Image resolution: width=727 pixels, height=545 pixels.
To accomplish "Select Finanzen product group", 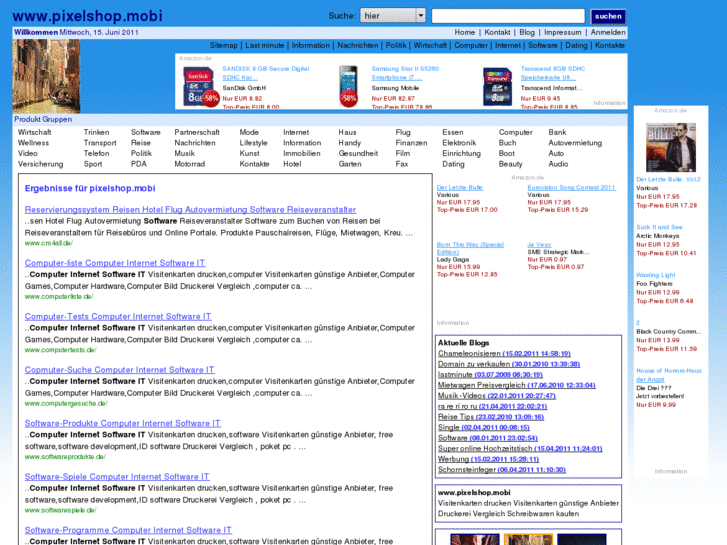I will [x=411, y=143].
